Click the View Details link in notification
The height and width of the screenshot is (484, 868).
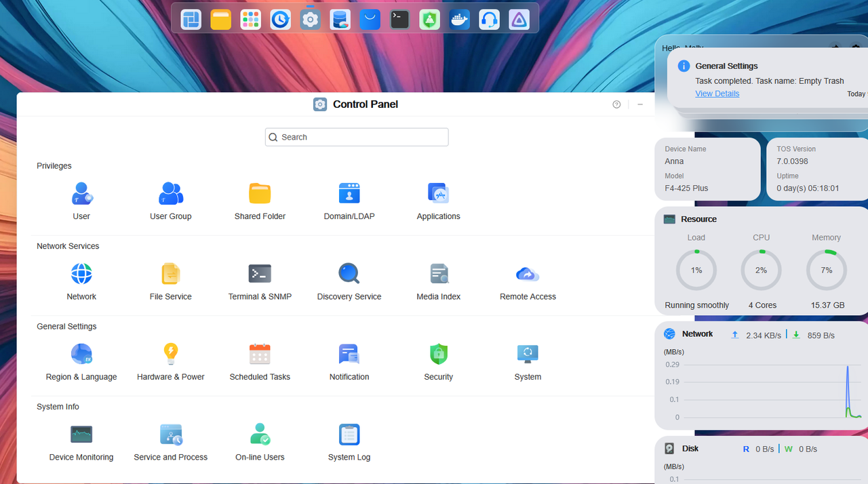pos(717,94)
